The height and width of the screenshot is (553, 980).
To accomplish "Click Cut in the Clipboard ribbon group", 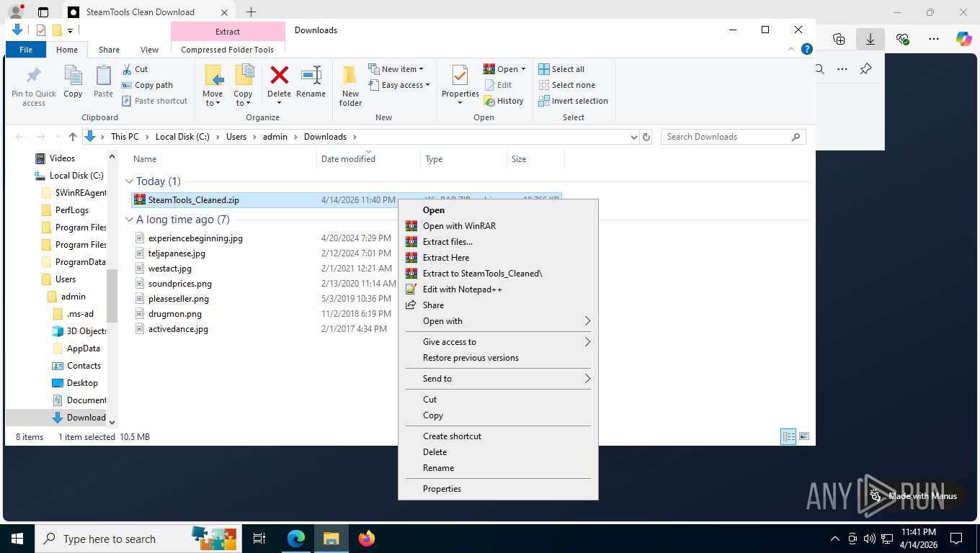I will click(135, 69).
